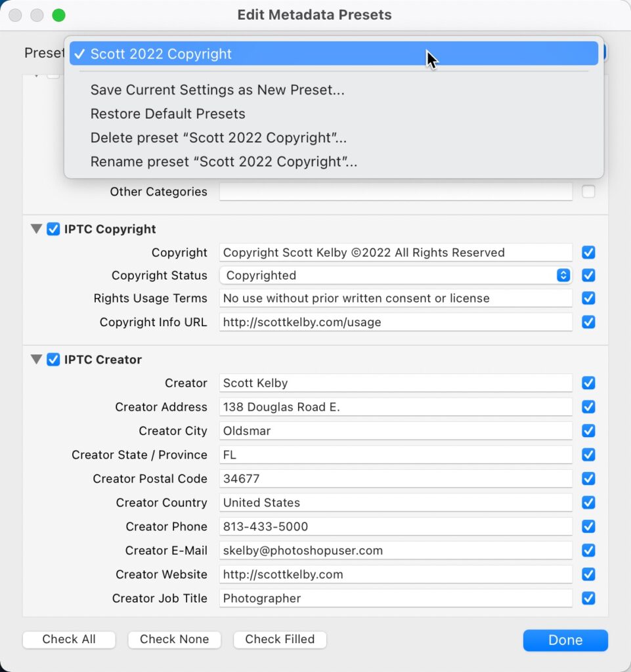Viewport: 631px width, 672px height.
Task: Uncheck the Creator E-Mail checkbox
Action: (x=588, y=551)
